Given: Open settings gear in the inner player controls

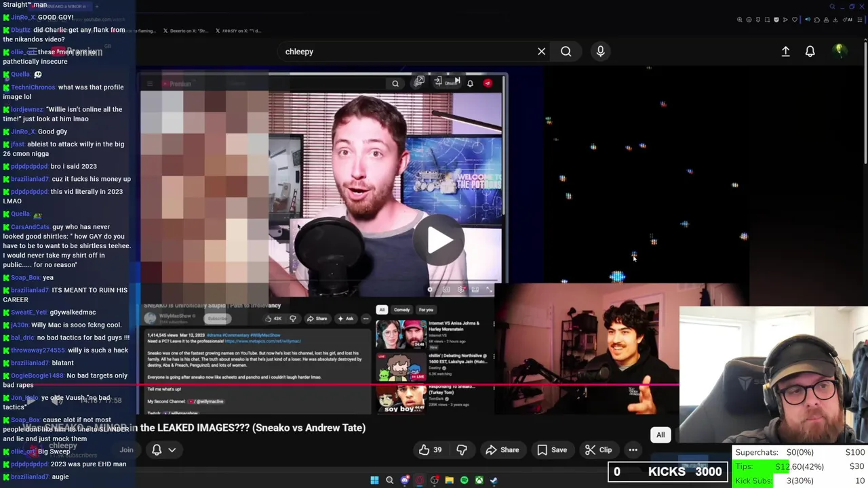Looking at the screenshot, I should point(461,289).
